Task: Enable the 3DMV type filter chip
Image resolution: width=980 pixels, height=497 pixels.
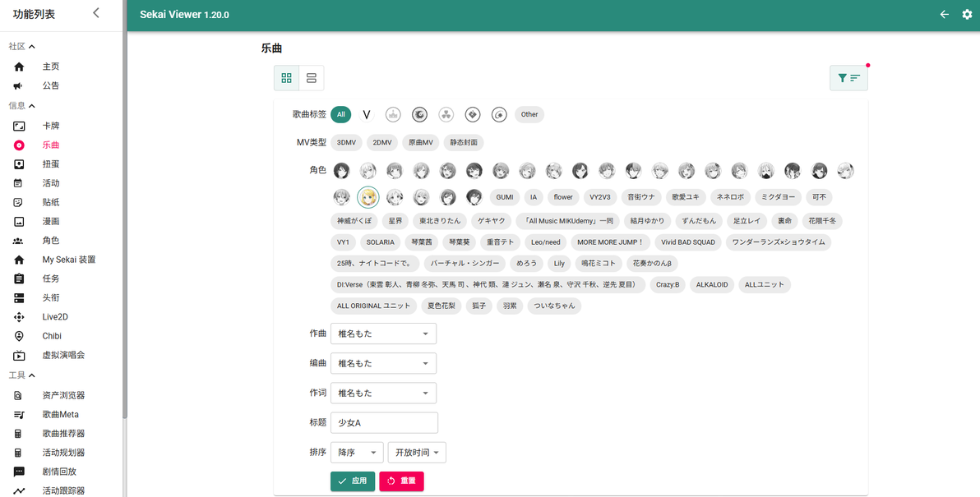Action: click(x=346, y=142)
